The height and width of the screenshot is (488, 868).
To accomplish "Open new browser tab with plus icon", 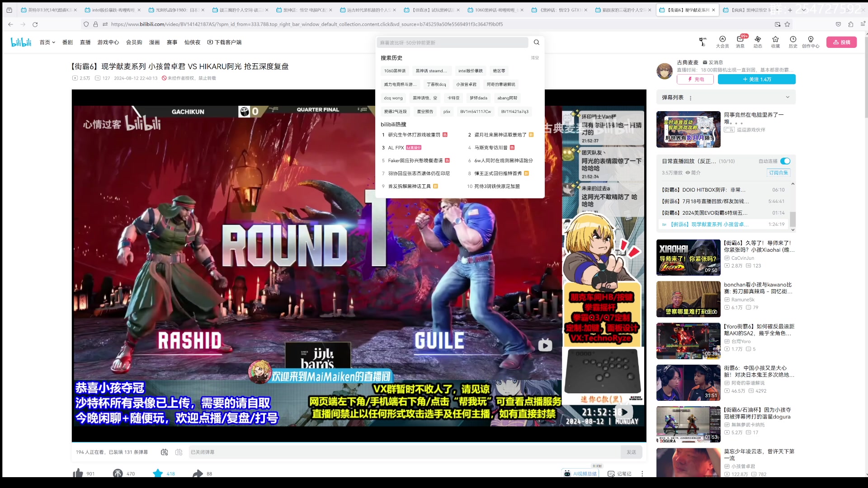I will point(790,10).
